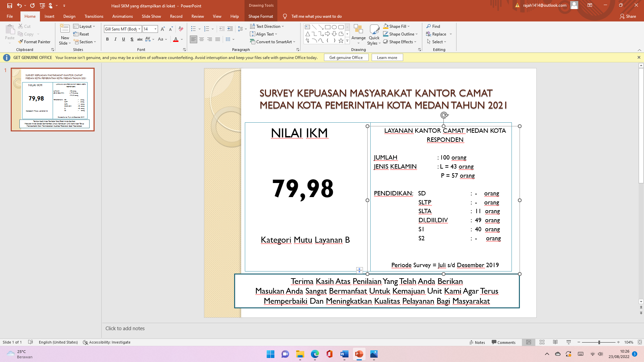644x362 pixels.
Task: Click the Increase Font Size icon
Action: [163, 29]
